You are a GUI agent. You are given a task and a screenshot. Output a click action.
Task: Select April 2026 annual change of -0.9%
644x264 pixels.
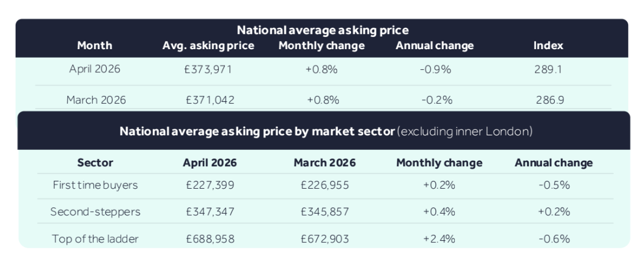(435, 69)
